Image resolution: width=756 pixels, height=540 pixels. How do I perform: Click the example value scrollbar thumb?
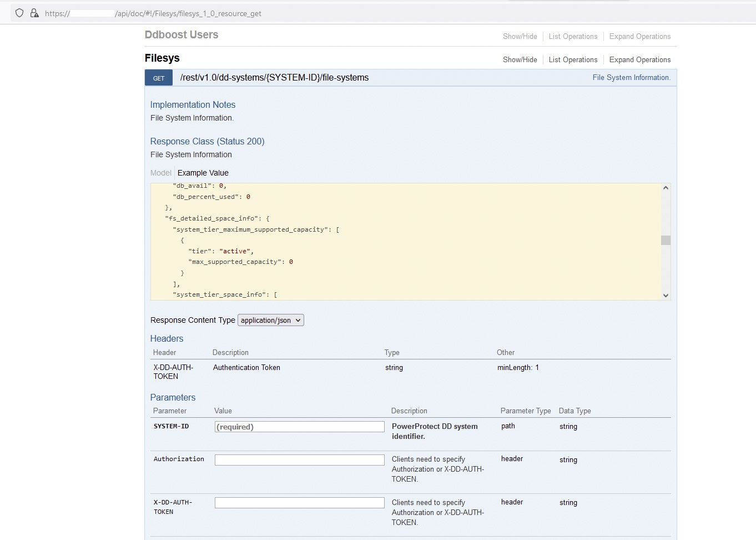pos(666,240)
